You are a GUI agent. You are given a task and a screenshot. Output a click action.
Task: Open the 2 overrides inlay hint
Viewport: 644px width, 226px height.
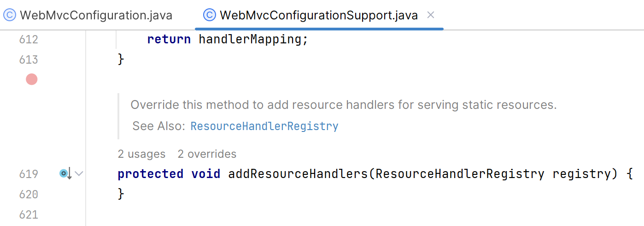point(207,154)
